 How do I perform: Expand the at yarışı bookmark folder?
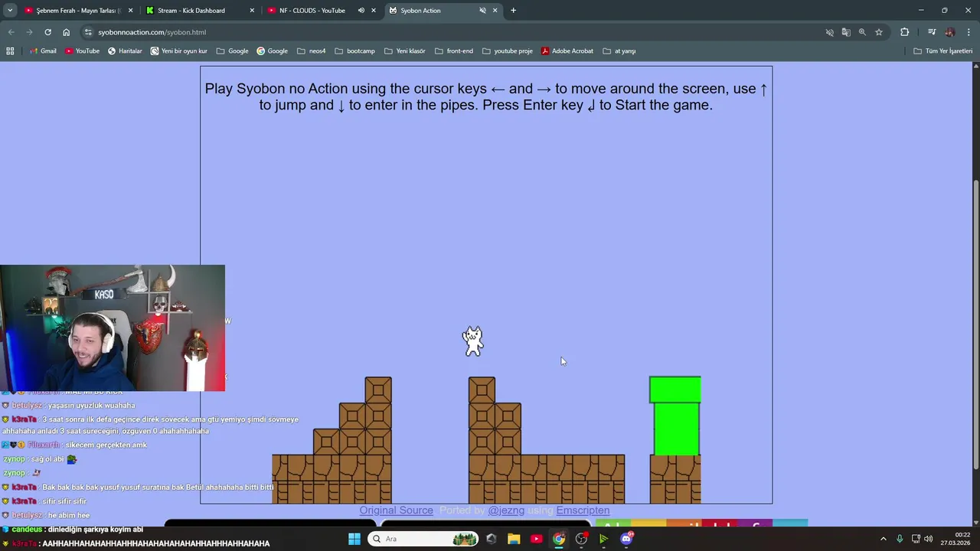(x=619, y=51)
